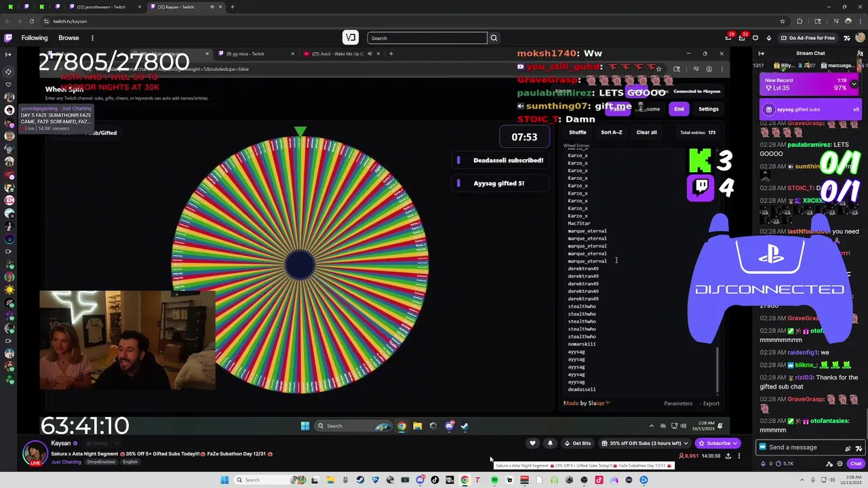
Task: Click the search magnifier button on Twitch
Action: click(x=494, y=38)
